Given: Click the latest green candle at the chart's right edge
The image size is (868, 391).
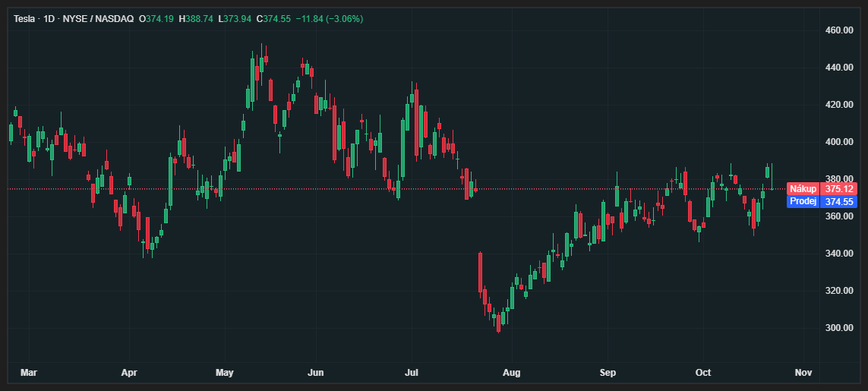Looking at the screenshot, I should click(772, 177).
